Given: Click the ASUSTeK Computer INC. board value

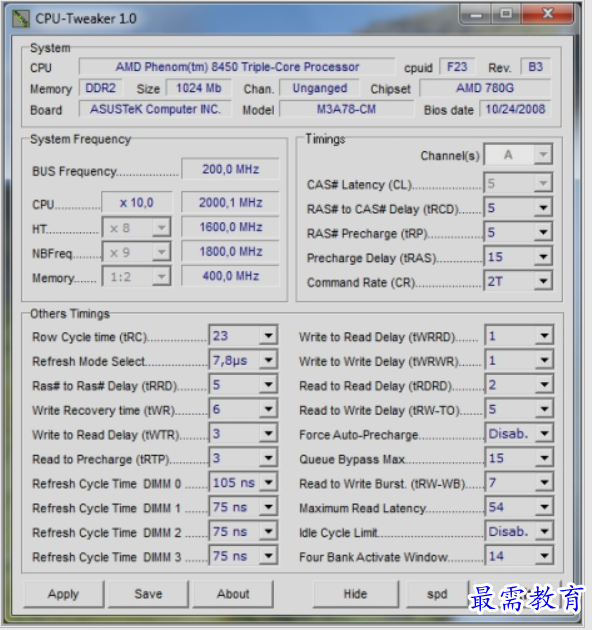Looking at the screenshot, I should click(x=155, y=109).
